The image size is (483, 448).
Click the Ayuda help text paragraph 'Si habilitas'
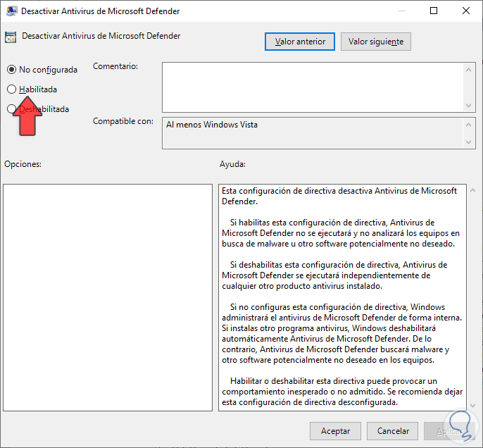pyautogui.click(x=340, y=233)
